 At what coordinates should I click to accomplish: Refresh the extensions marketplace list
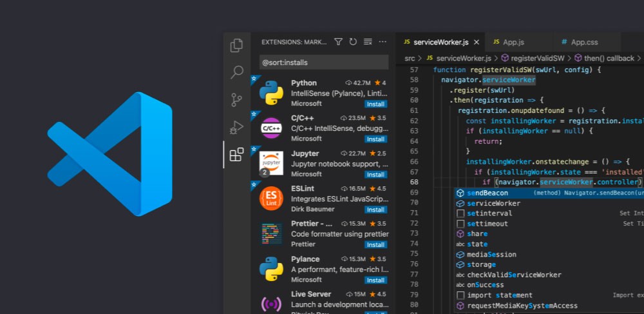click(x=353, y=42)
